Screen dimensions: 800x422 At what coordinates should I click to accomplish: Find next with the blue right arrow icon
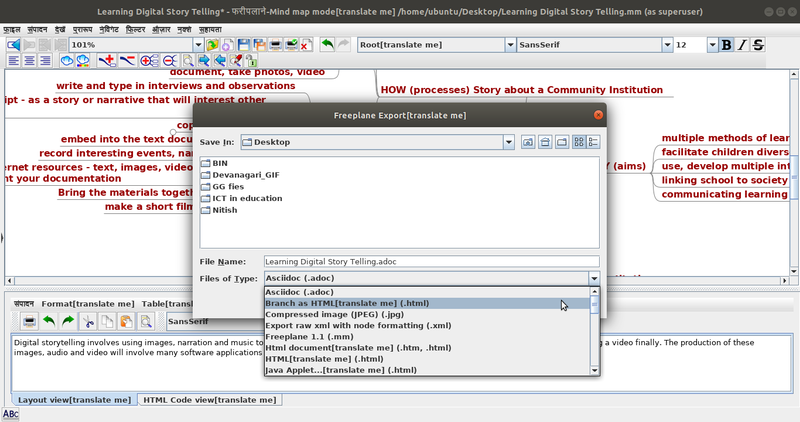204,61
